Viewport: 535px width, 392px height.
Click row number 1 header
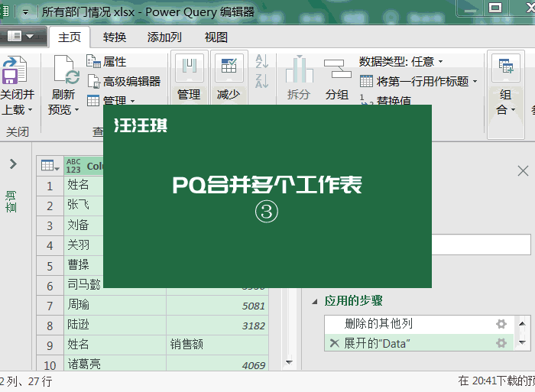point(50,186)
